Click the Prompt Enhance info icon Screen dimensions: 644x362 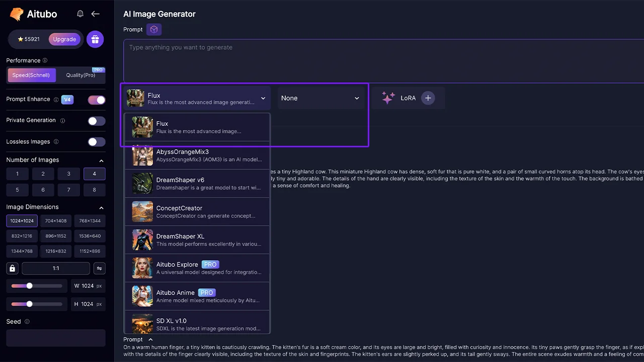pyautogui.click(x=56, y=100)
